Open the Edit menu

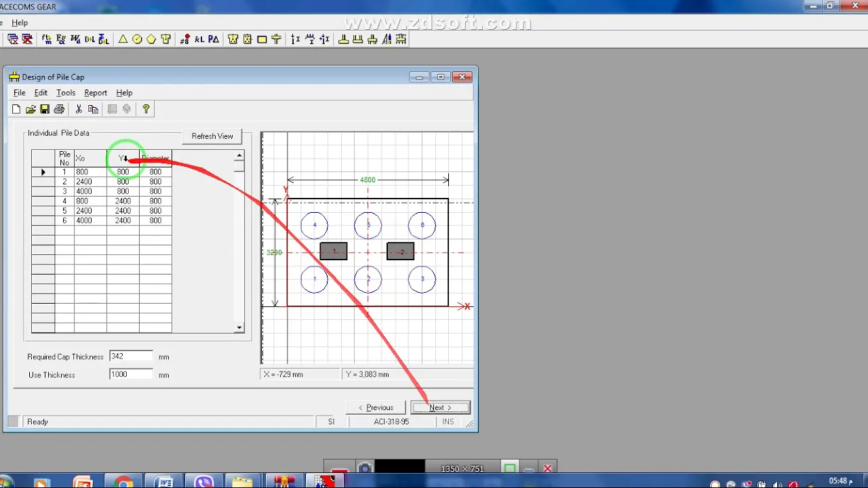(x=41, y=93)
